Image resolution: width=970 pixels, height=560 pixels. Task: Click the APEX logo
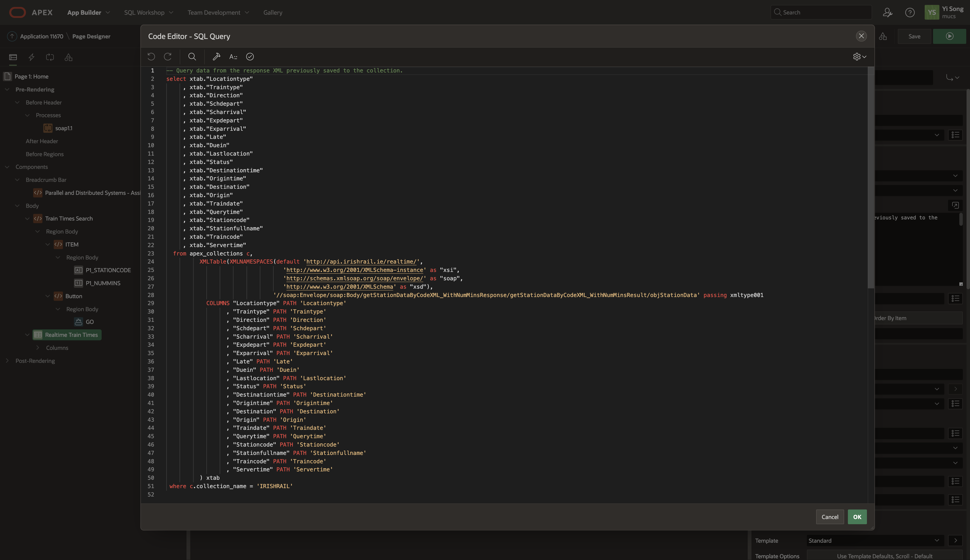[31, 12]
